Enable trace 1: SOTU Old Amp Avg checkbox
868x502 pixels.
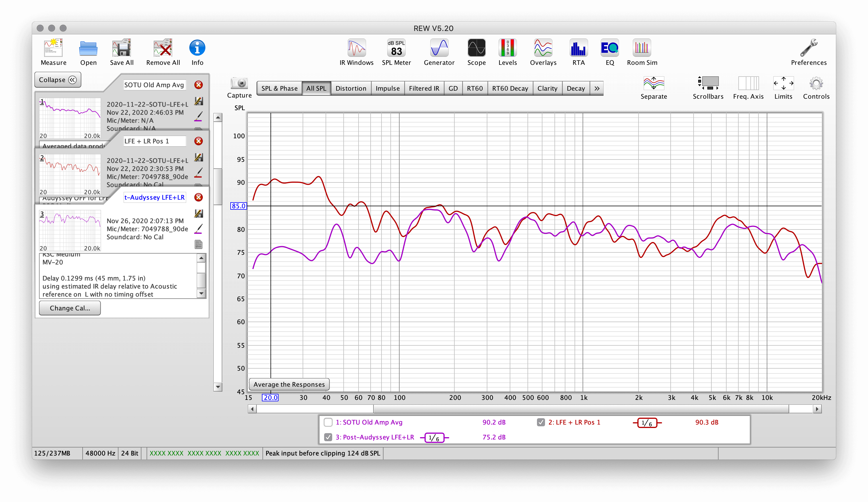pos(328,422)
